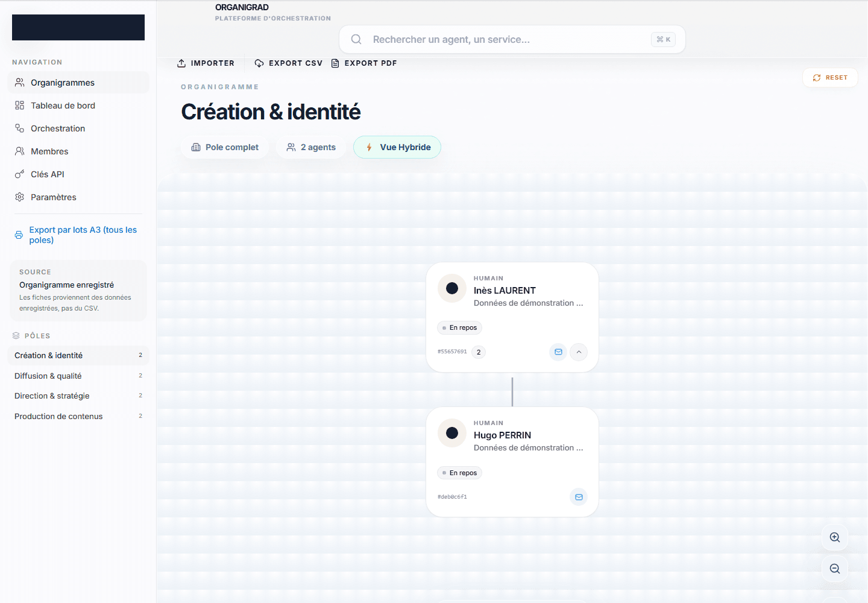Image resolution: width=868 pixels, height=603 pixels.
Task: Select Pole complet chip
Action: [x=225, y=147]
